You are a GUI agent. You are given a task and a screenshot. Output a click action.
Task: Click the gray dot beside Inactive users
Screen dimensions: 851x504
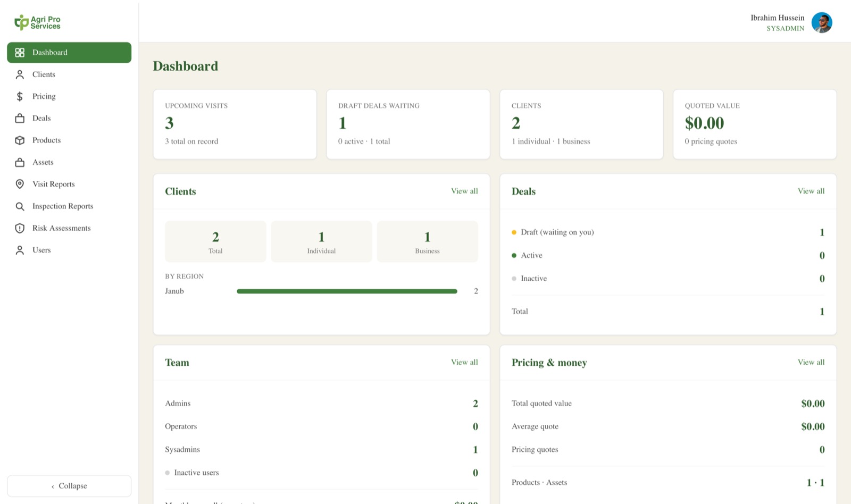[x=168, y=473]
